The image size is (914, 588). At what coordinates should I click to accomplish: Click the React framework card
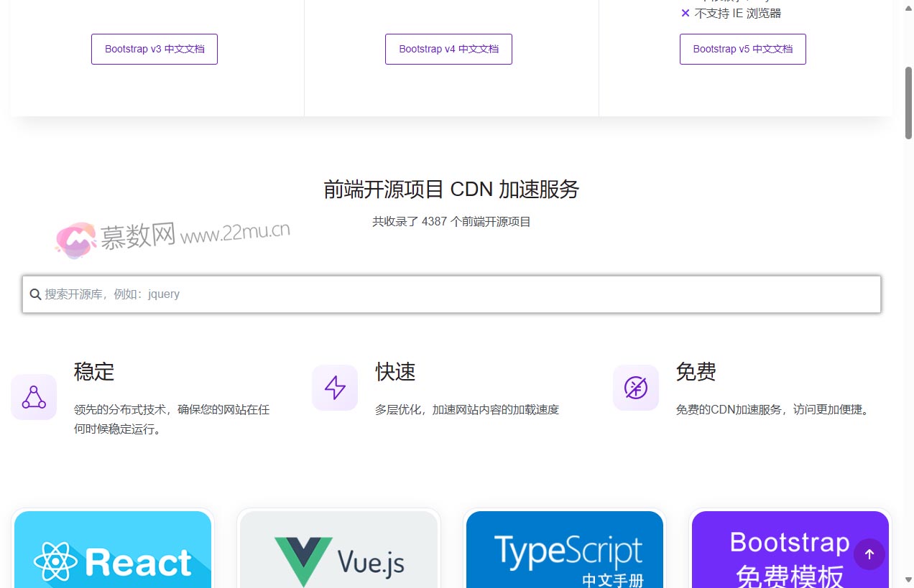pos(113,553)
